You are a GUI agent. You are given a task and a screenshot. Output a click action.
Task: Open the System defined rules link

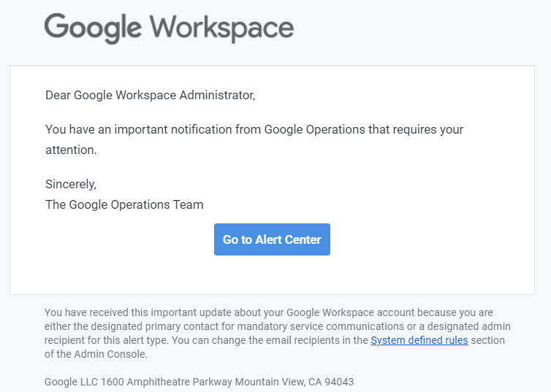(x=419, y=340)
